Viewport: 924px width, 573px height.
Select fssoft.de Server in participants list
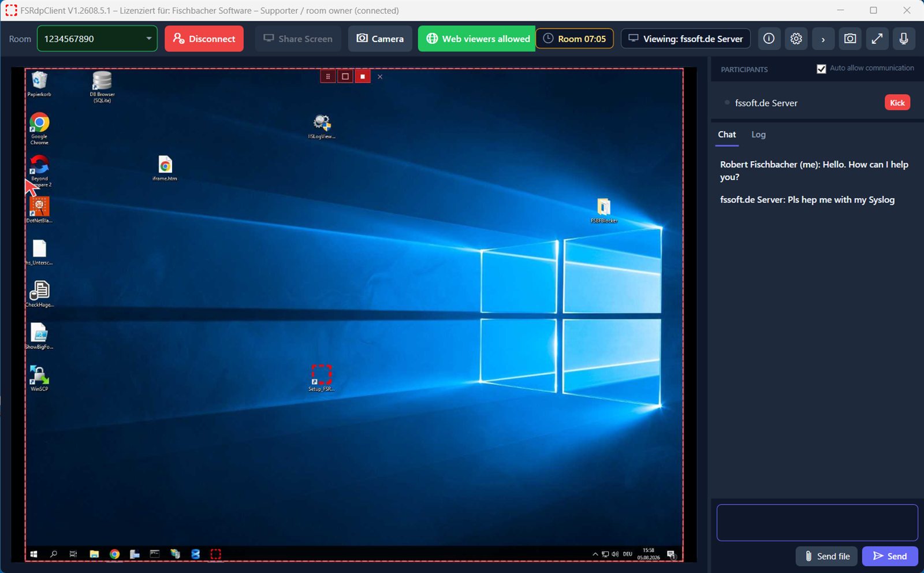[x=766, y=103]
